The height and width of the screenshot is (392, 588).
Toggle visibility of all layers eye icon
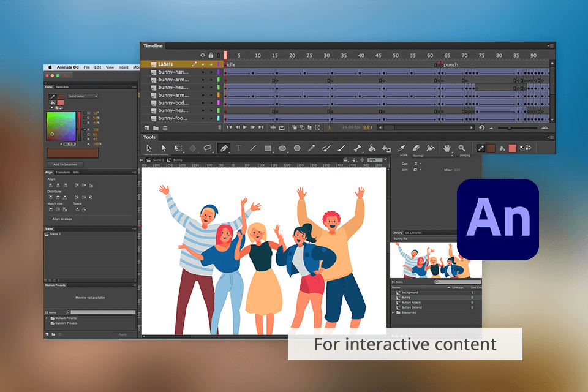click(203, 55)
